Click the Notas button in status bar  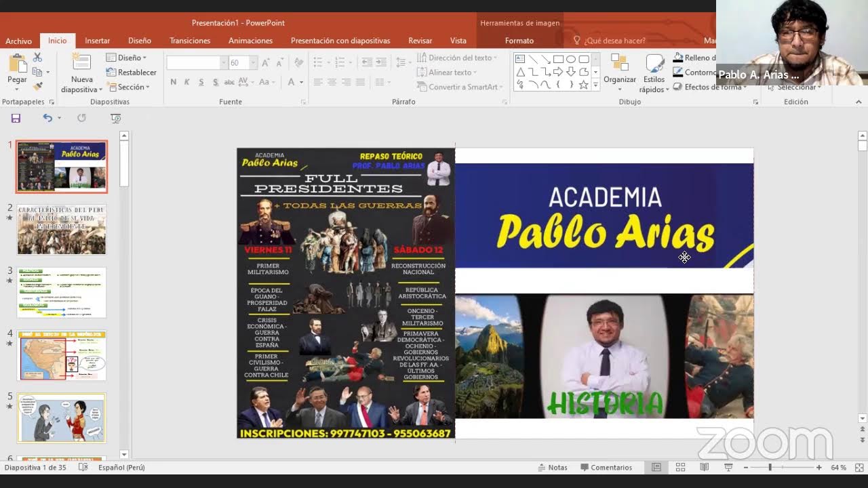[553, 468]
